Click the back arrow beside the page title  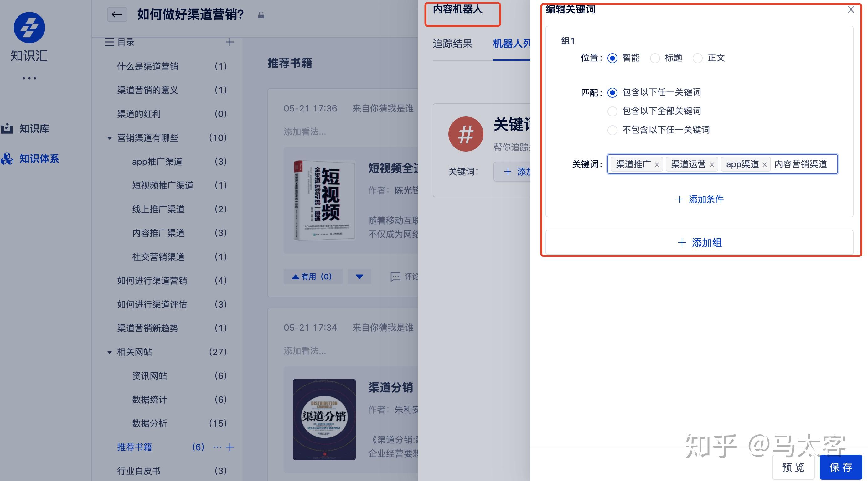tap(117, 14)
